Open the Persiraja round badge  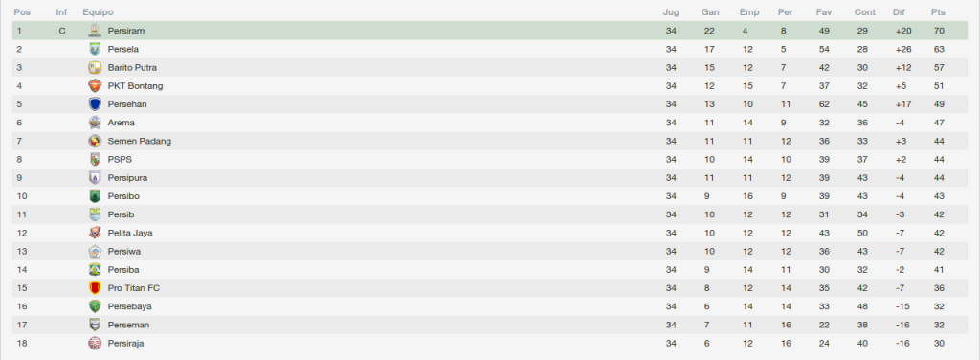[x=95, y=343]
